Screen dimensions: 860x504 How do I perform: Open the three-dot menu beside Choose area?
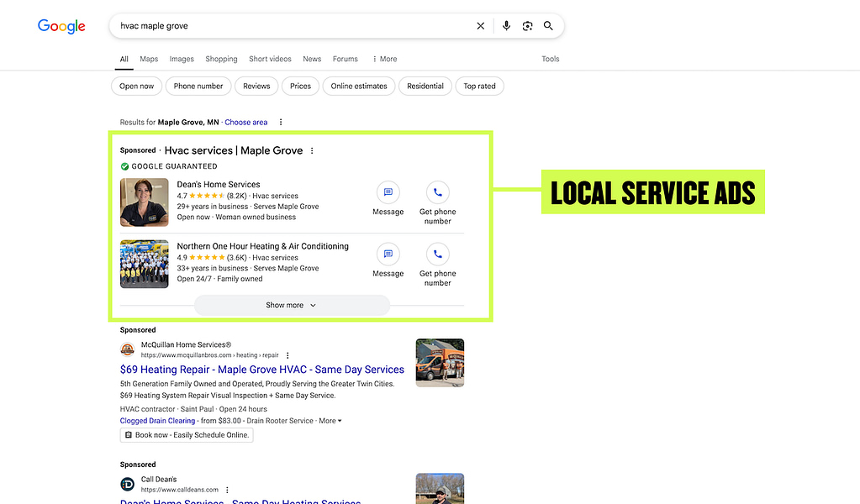280,122
